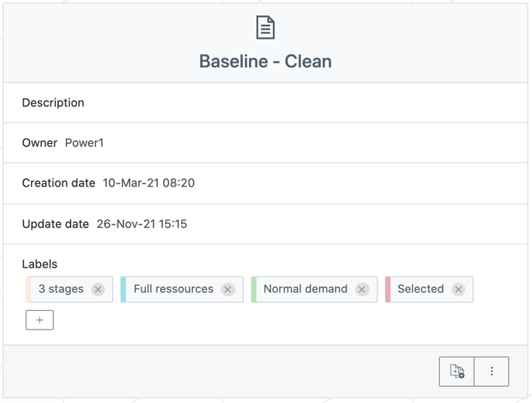
Task: Click the 'Selected' label chip
Action: [x=421, y=289]
